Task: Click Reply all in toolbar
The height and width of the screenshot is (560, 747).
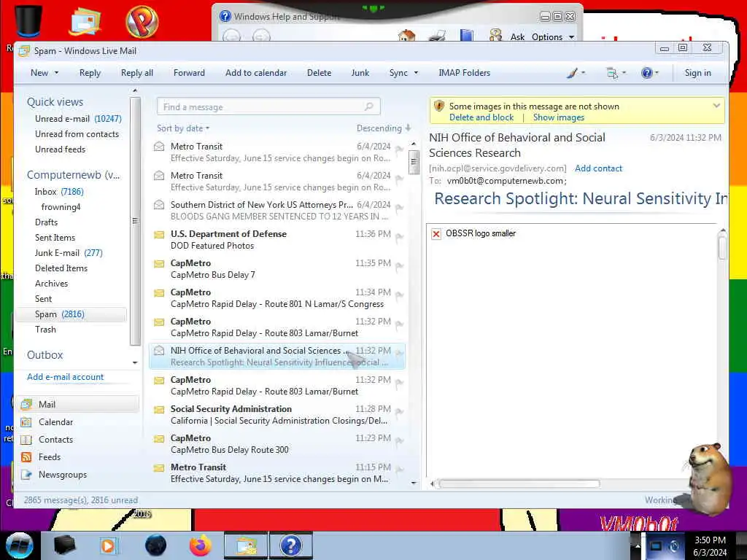Action: (x=136, y=73)
